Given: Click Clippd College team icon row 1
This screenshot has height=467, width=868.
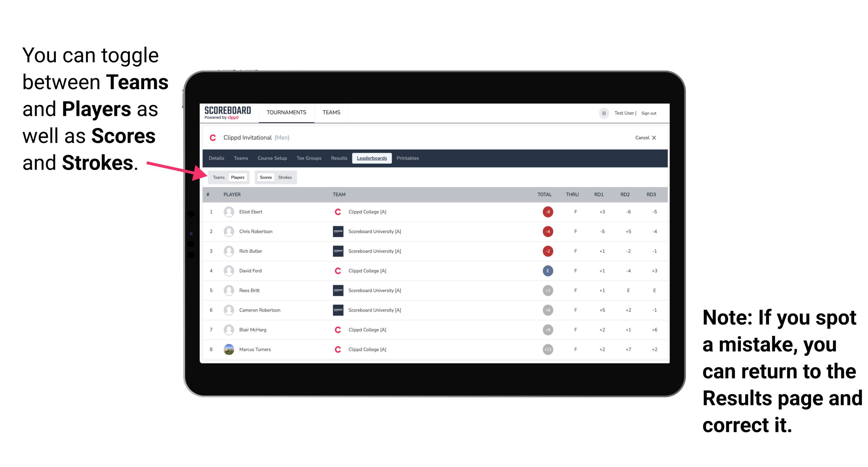Looking at the screenshot, I should pyautogui.click(x=336, y=212).
